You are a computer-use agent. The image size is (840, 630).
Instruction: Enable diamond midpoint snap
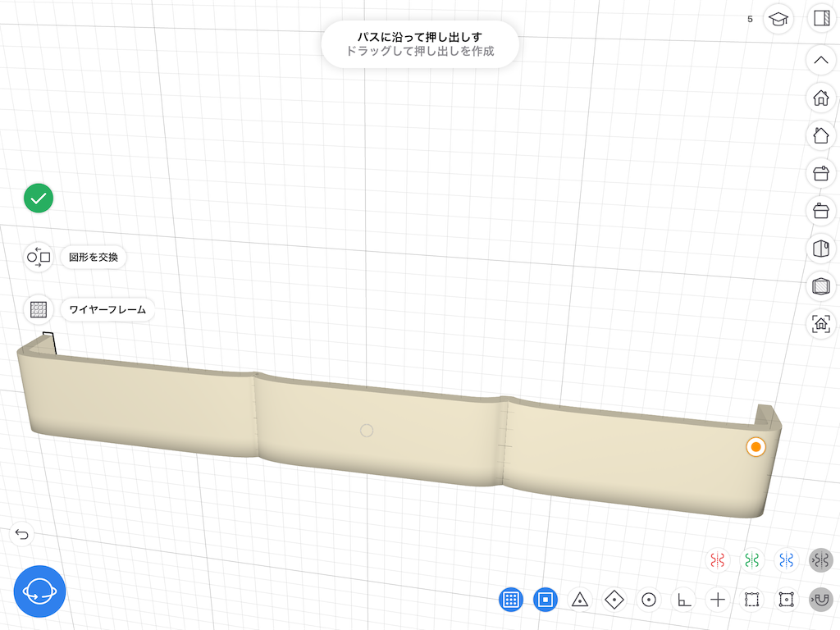click(614, 600)
